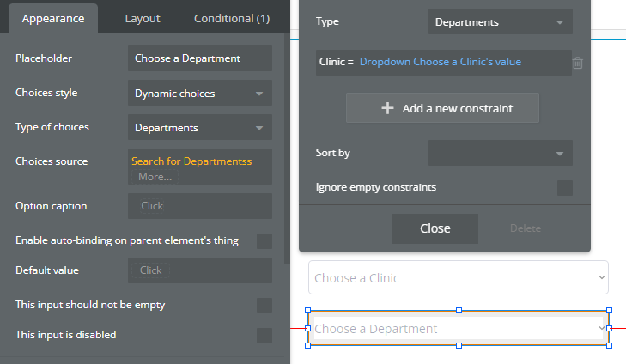
Task: Select the Appearance tab
Action: click(52, 18)
